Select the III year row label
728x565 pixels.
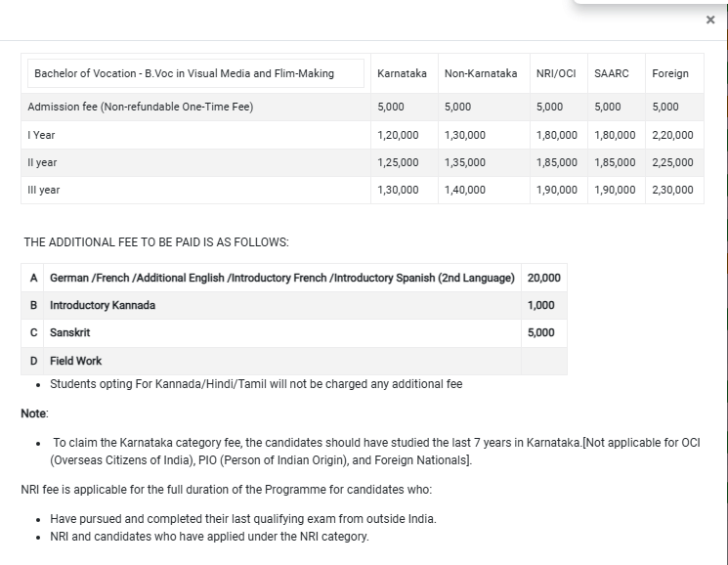tap(44, 190)
